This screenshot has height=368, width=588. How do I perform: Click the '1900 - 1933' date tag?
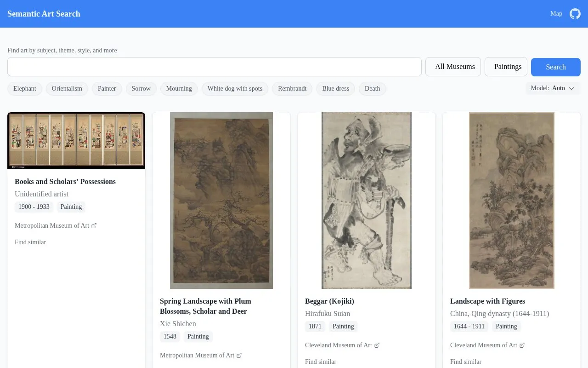(34, 207)
